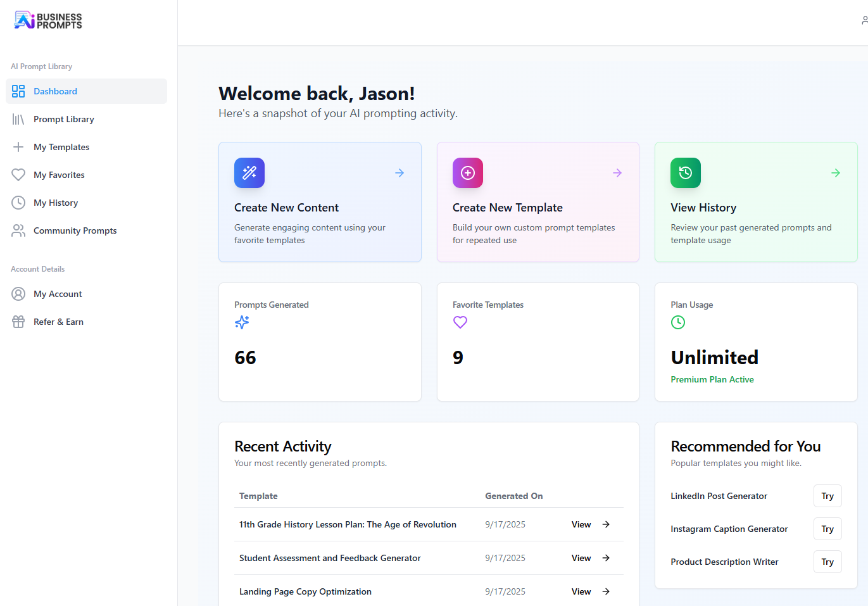Click the Refer & Earn gift icon
Viewport: 868px width, 606px height.
click(x=19, y=322)
